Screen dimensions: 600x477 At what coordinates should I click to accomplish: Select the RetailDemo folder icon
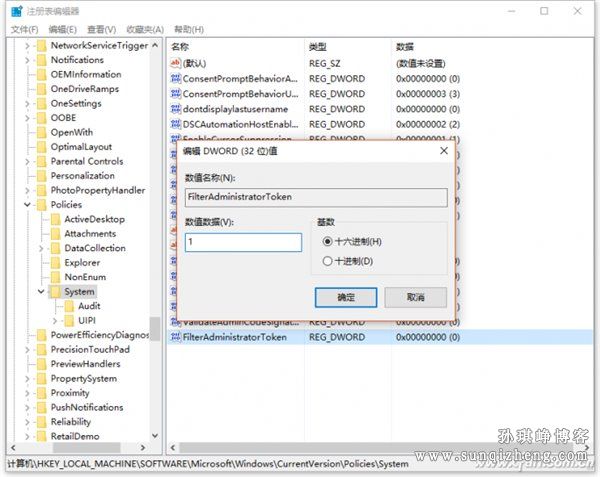[x=42, y=436]
